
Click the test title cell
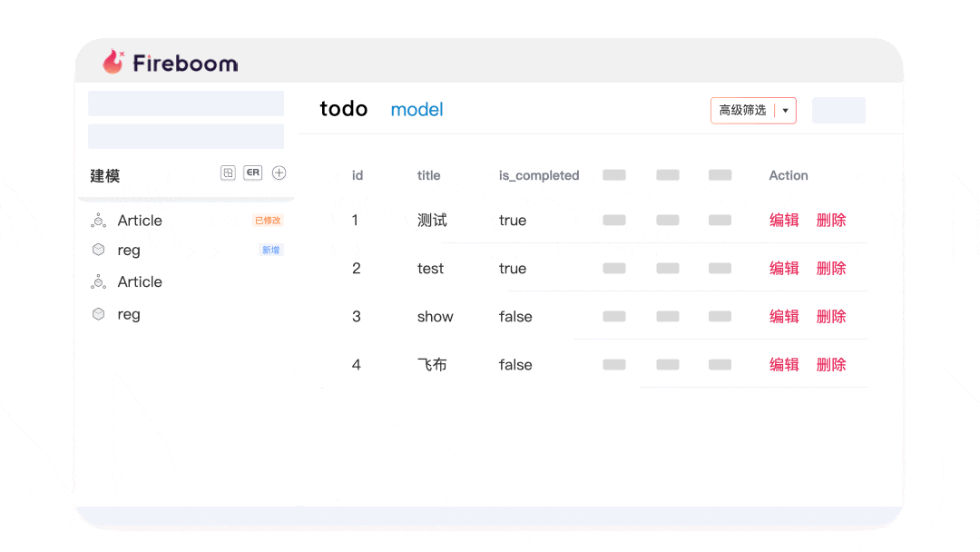click(x=430, y=268)
